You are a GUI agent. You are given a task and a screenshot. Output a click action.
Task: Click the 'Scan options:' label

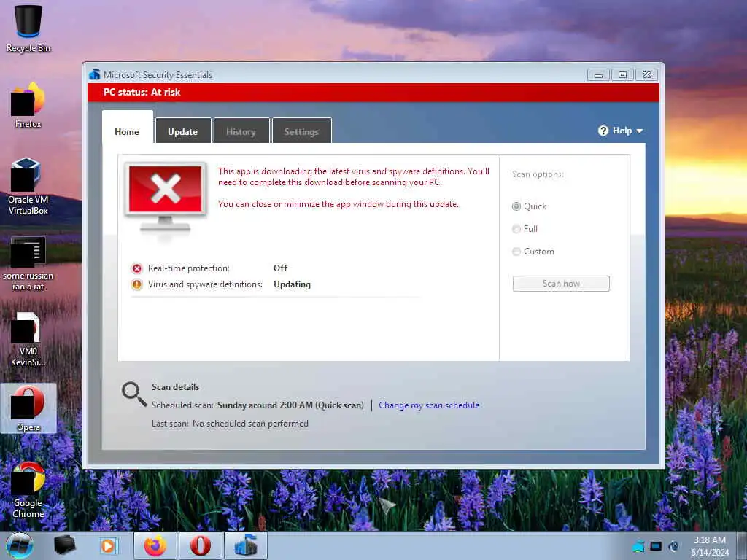(538, 174)
